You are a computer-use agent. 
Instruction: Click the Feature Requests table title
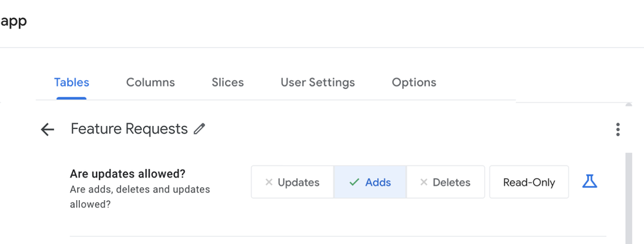129,129
